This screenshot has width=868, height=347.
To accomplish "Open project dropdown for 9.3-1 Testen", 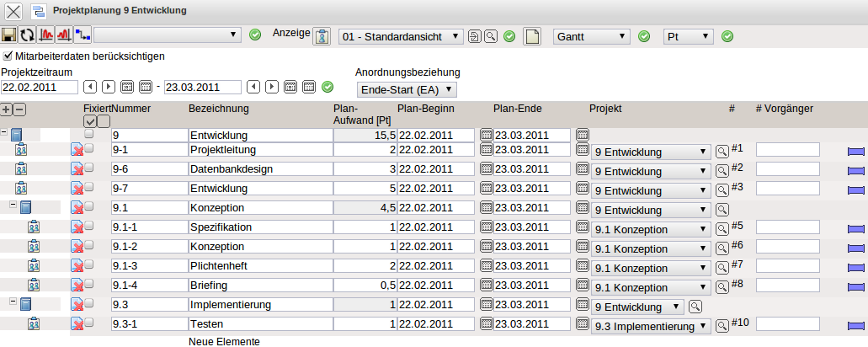I will 651,327.
